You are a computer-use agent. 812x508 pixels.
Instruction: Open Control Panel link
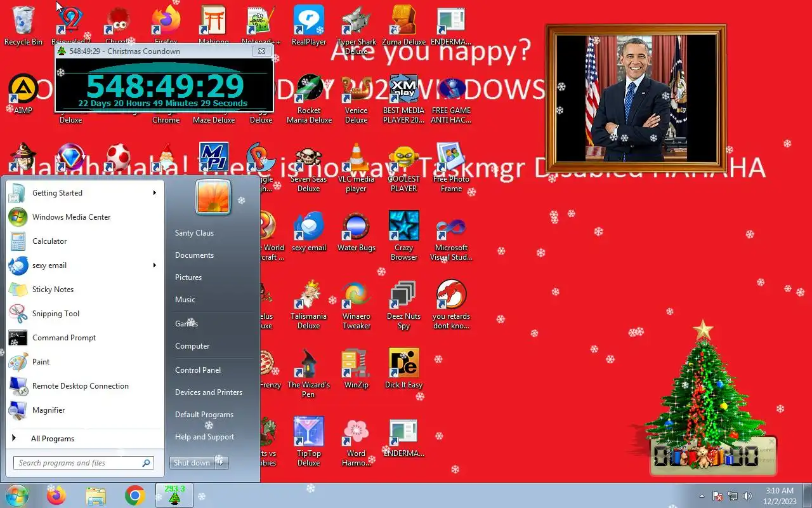198,370
